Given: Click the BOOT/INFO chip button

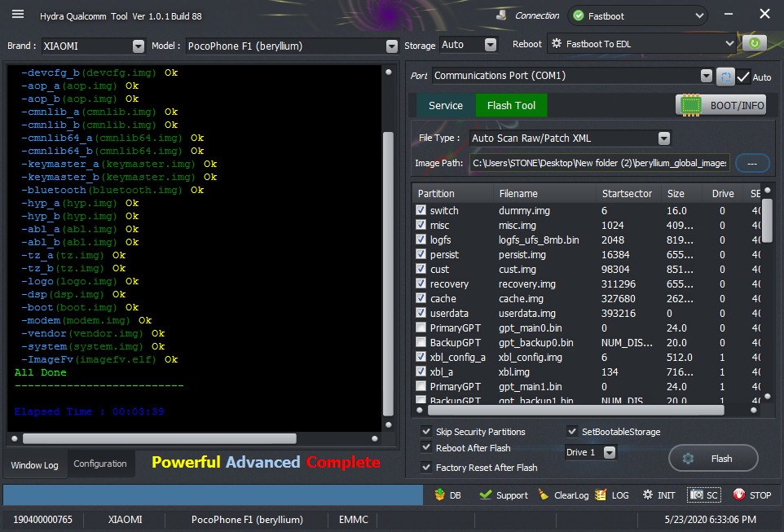Looking at the screenshot, I should point(721,105).
